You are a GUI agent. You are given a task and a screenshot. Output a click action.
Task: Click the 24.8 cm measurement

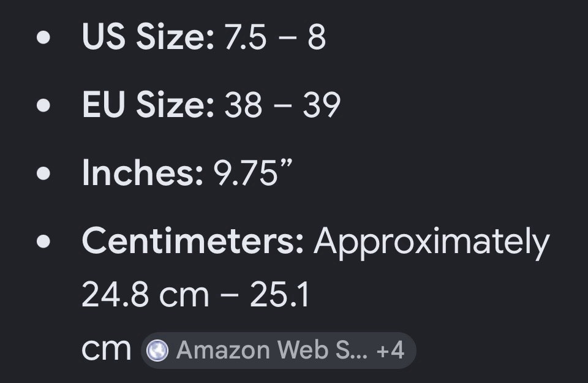point(145,295)
